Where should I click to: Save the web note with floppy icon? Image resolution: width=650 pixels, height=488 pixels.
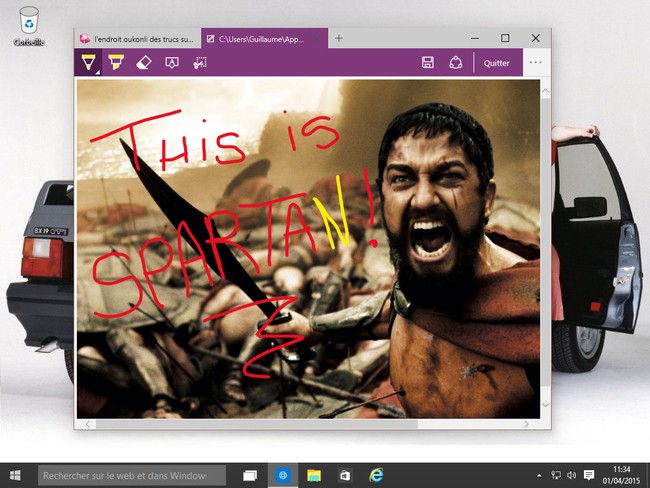pyautogui.click(x=428, y=62)
